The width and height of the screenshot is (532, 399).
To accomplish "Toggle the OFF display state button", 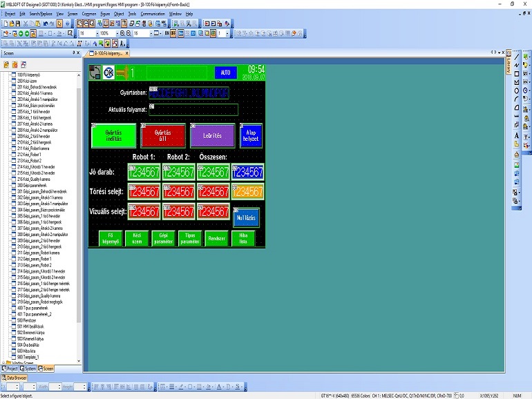I will pos(173,33).
